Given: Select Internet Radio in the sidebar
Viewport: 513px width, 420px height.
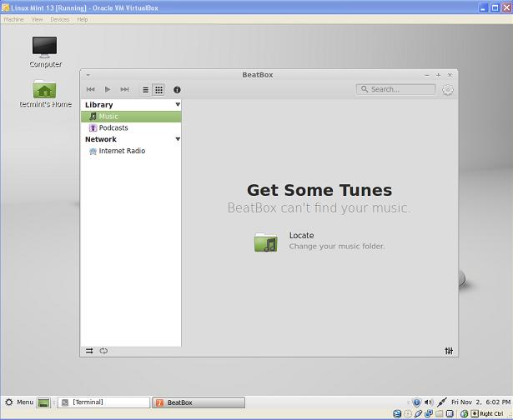Looking at the screenshot, I should pos(121,152).
